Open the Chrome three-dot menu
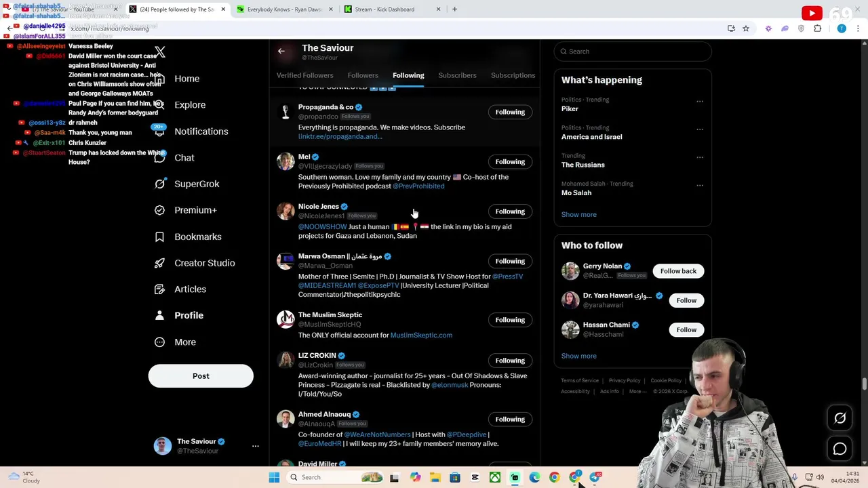The width and height of the screenshot is (868, 488). (859, 28)
